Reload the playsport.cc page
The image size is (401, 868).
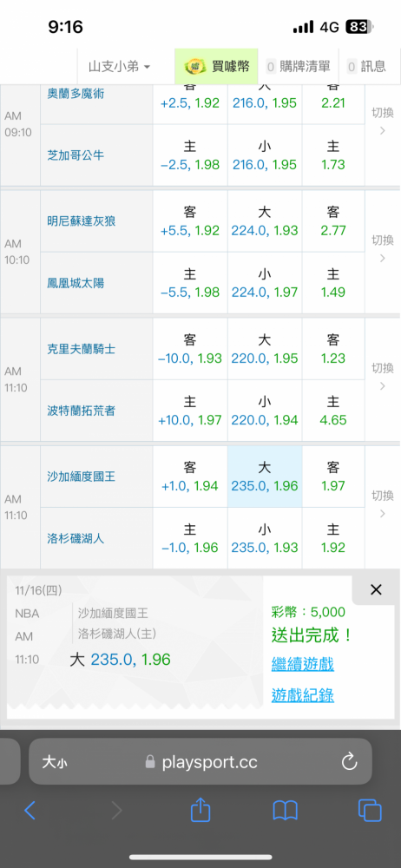click(x=349, y=762)
